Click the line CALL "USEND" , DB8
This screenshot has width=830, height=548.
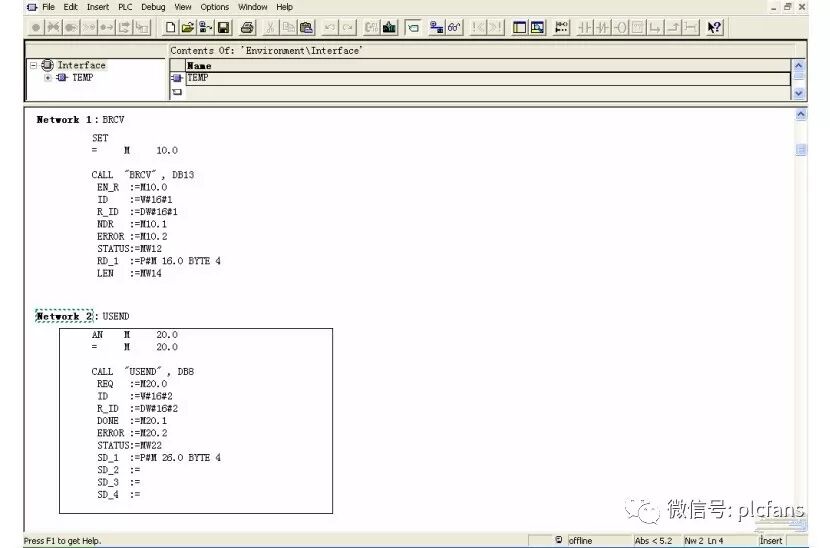pos(143,372)
